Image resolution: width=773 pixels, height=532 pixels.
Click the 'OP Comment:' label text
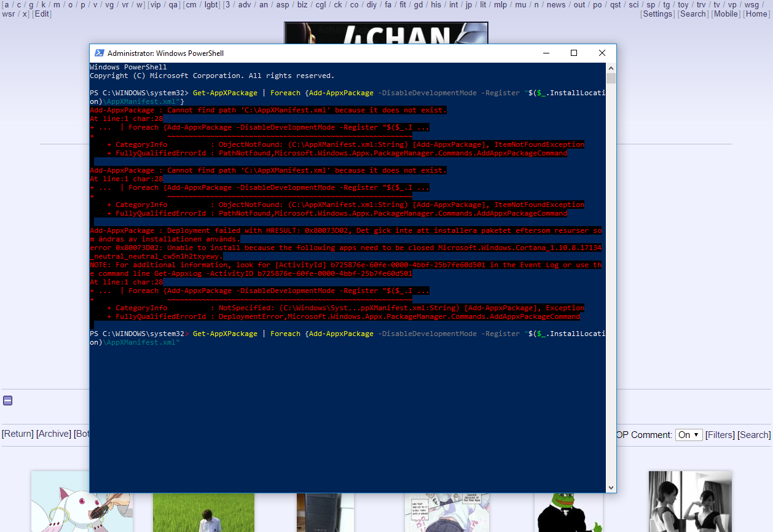click(x=643, y=435)
